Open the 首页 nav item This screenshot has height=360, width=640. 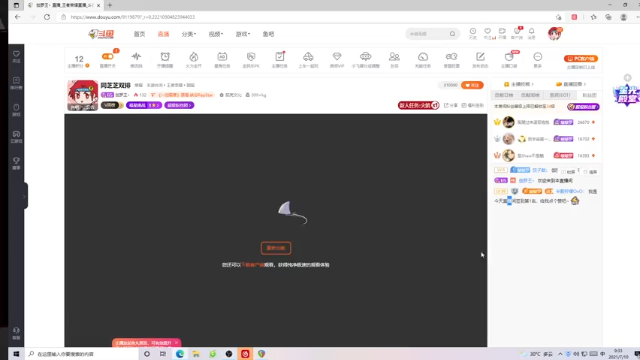(x=139, y=34)
